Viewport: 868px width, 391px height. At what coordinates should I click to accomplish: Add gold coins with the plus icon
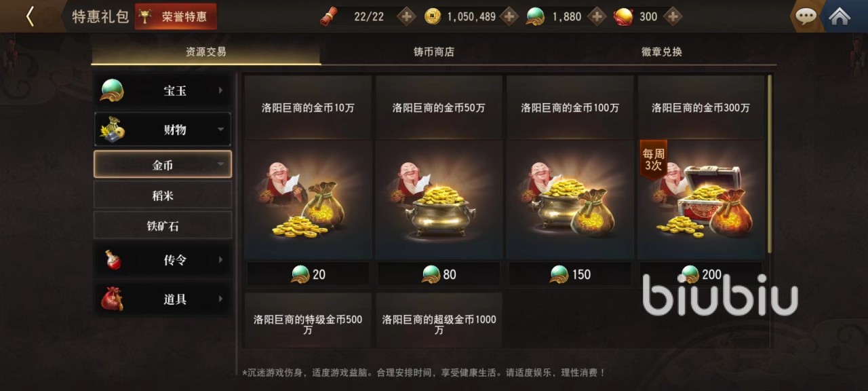coord(509,16)
